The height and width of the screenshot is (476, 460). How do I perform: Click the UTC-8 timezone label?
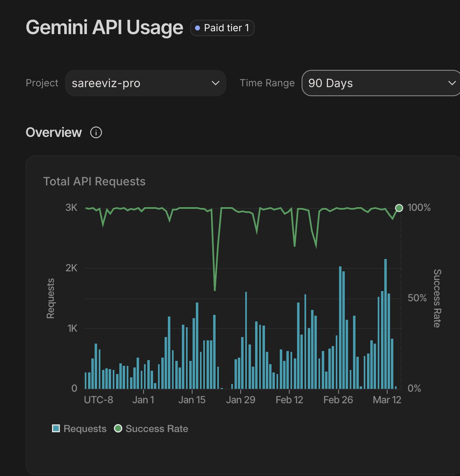coord(98,400)
